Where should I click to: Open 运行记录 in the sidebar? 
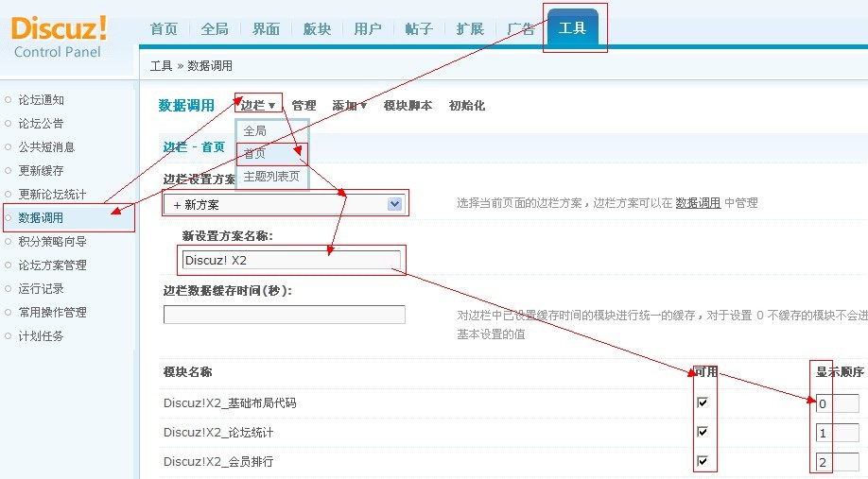(x=41, y=289)
